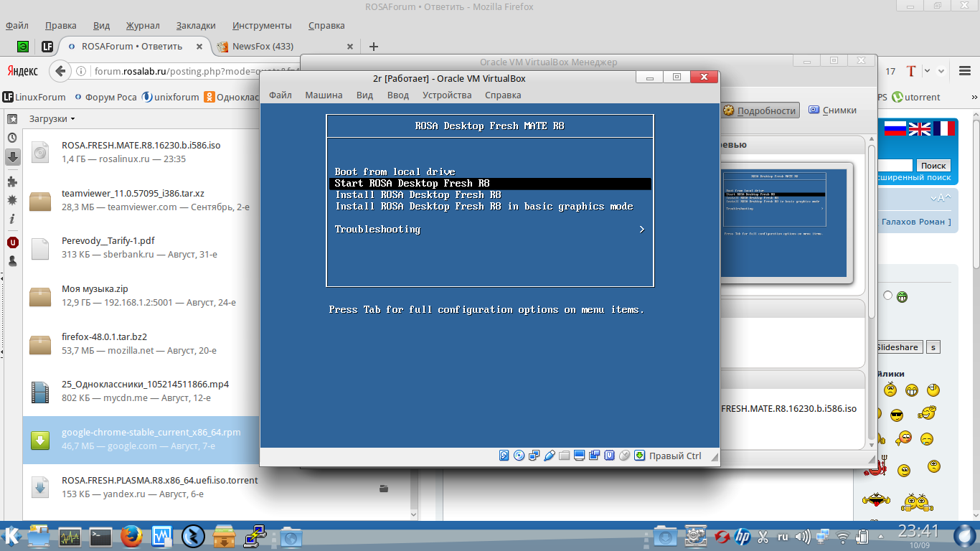Click Снимки button in VirtualBox Manager
This screenshot has width=980, height=551.
coord(832,110)
